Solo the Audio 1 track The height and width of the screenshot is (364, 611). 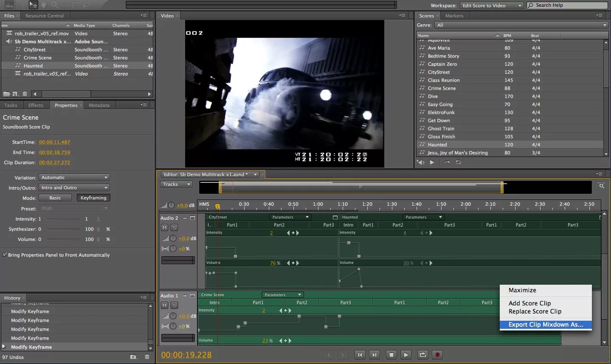(x=174, y=305)
